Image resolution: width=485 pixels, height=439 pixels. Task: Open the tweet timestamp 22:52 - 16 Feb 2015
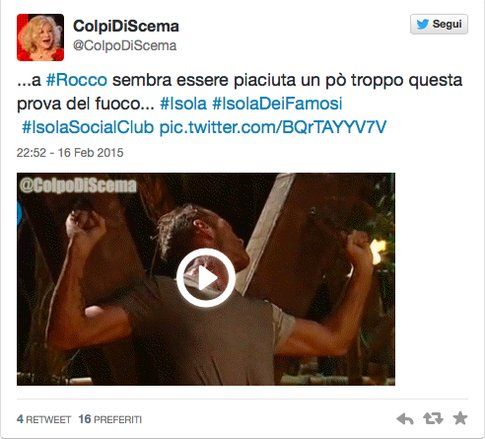[70, 153]
